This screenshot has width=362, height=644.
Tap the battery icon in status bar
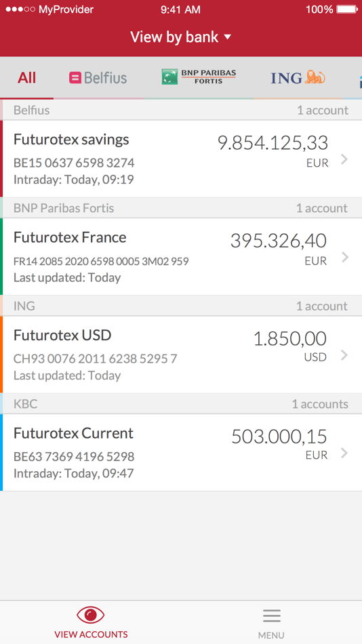(x=347, y=9)
